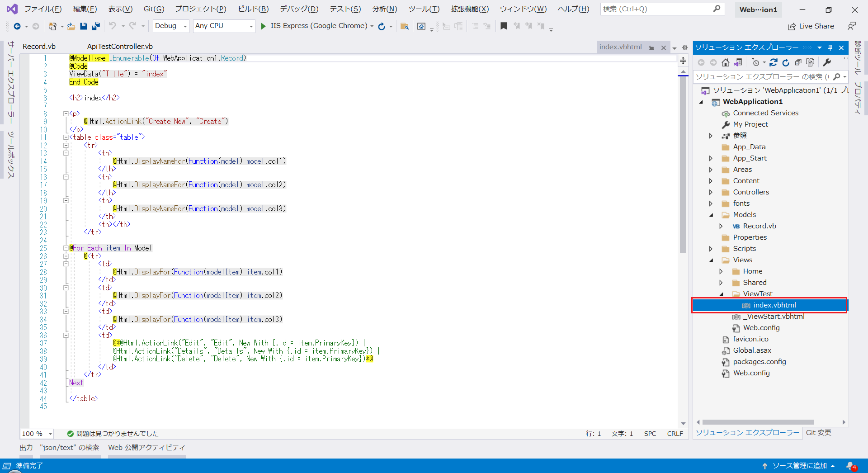Click the Save All icon in the toolbar
This screenshot has height=473, width=868.
click(x=96, y=26)
